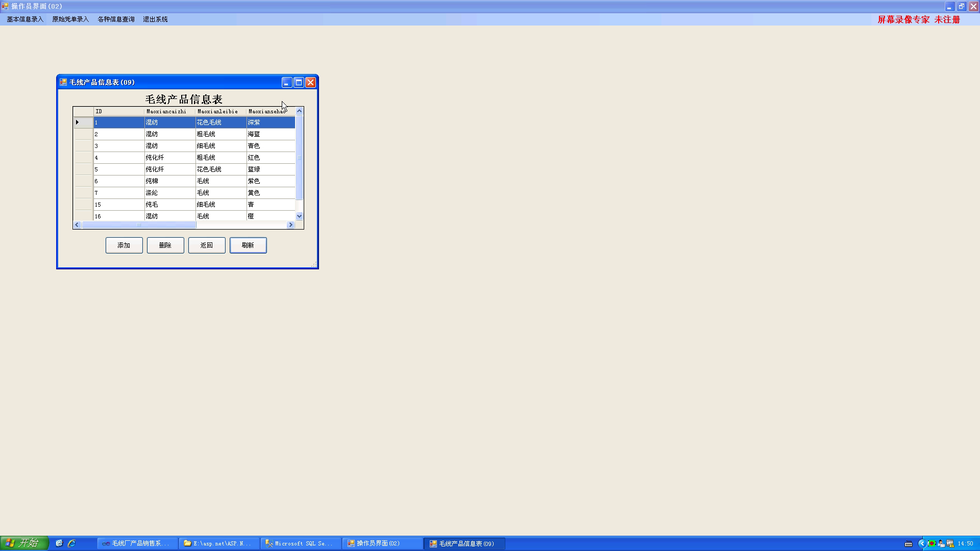Viewport: 980px width, 551px height.
Task: Click the down arrow of grid vertical scrollbar
Action: pyautogui.click(x=300, y=216)
